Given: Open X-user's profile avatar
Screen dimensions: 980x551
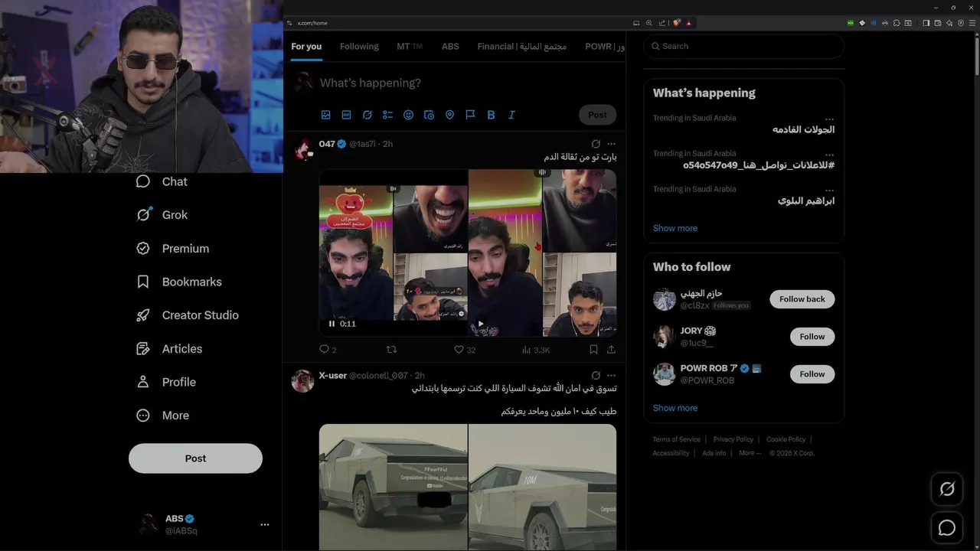Looking at the screenshot, I should 303,381.
